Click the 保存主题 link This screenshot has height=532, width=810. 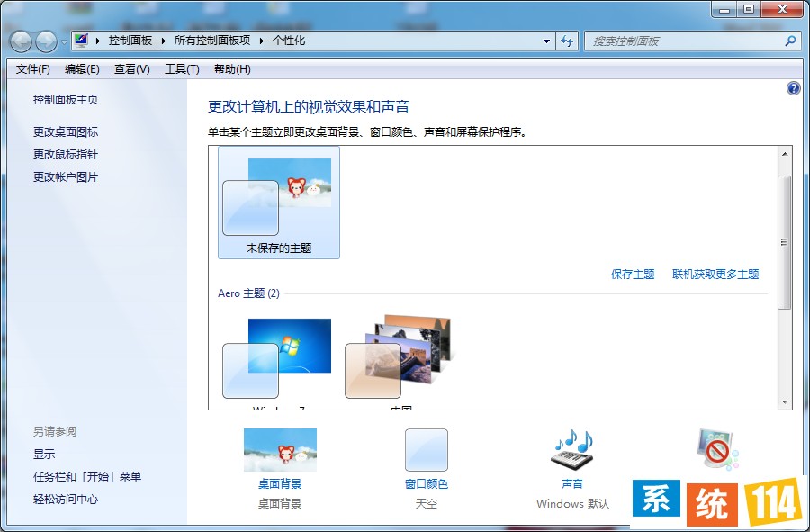[x=633, y=275]
